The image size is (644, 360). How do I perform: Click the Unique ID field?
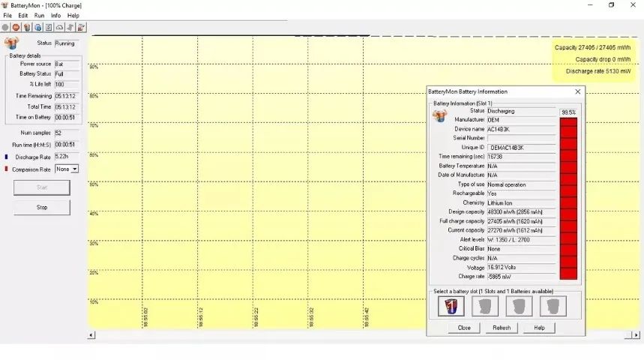click(x=521, y=148)
